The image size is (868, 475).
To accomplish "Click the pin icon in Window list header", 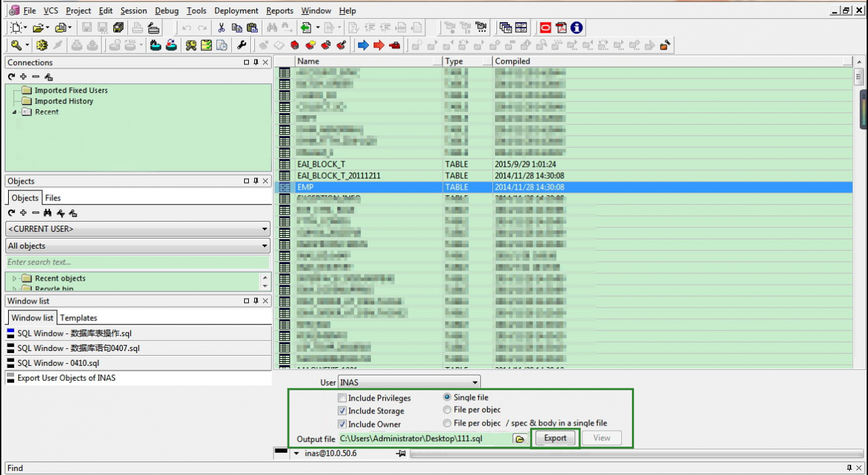I will [x=256, y=301].
